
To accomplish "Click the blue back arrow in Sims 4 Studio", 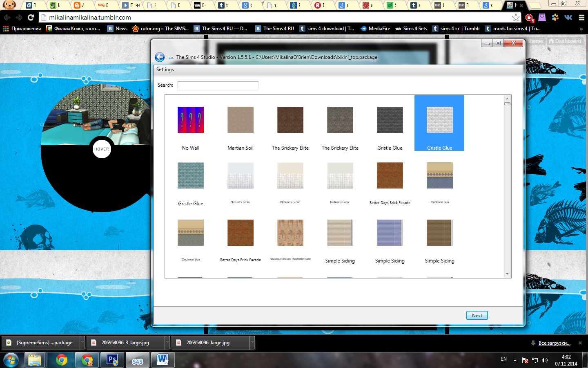I will coord(160,57).
